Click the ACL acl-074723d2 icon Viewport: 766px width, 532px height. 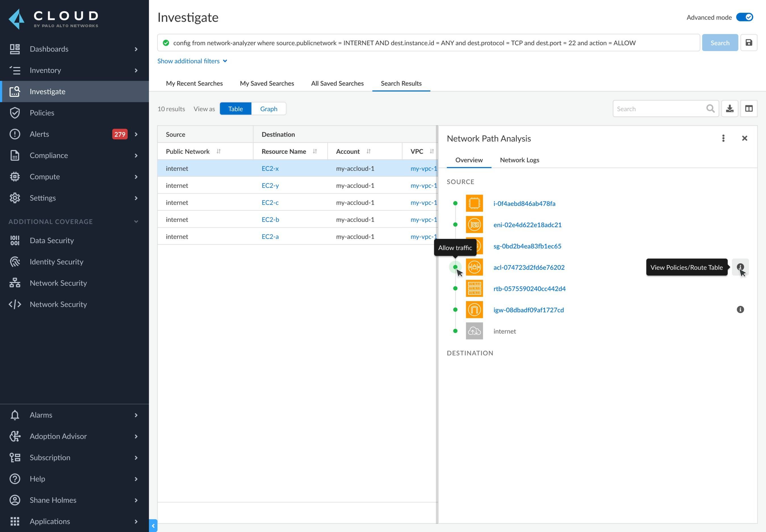[474, 267]
